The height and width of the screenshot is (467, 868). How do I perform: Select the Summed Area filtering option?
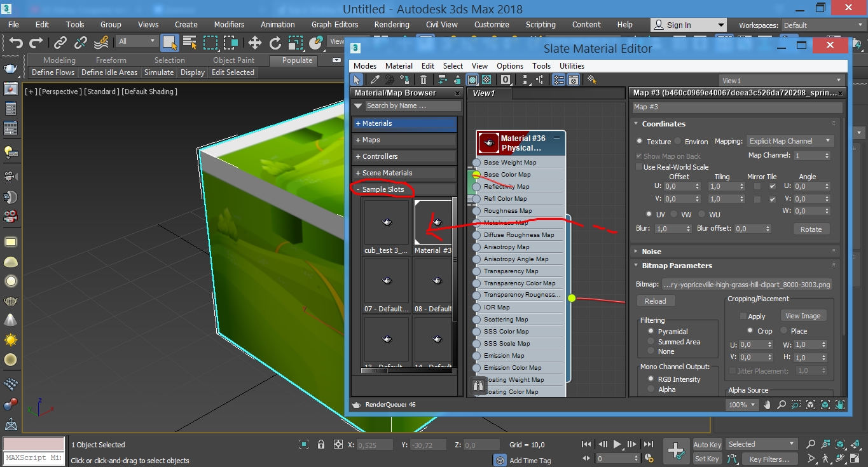(651, 342)
